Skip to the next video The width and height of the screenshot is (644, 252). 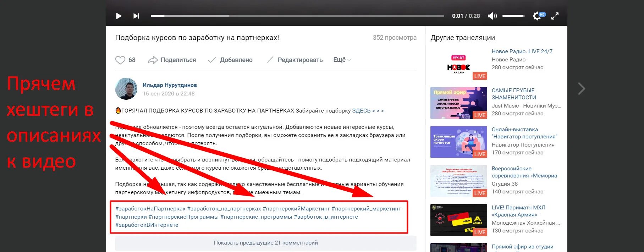coord(136,16)
